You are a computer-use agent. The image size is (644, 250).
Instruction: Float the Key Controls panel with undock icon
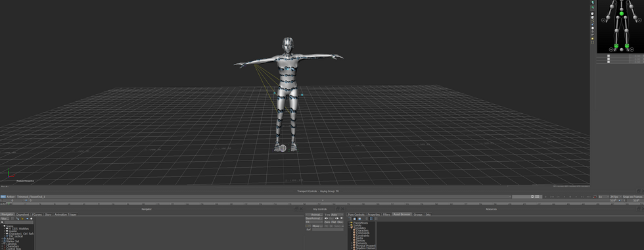coord(338,209)
